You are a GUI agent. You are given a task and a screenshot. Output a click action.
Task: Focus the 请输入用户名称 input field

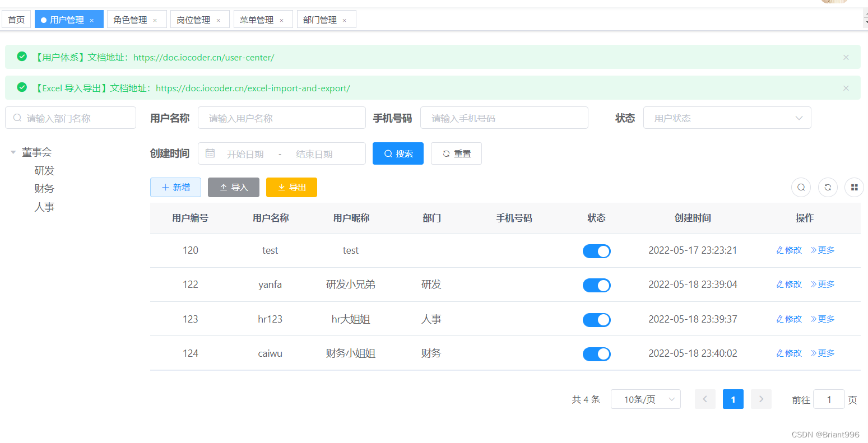[x=282, y=118]
